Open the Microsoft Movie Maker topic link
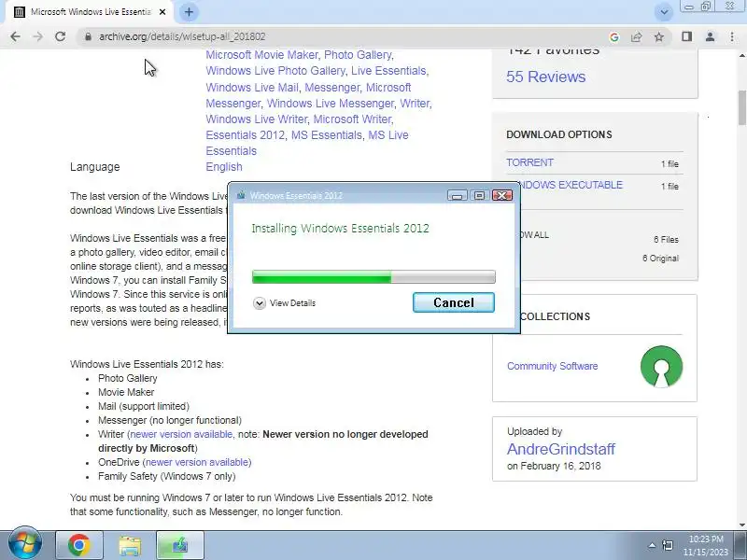Viewport: 747px width, 560px height. tap(261, 55)
